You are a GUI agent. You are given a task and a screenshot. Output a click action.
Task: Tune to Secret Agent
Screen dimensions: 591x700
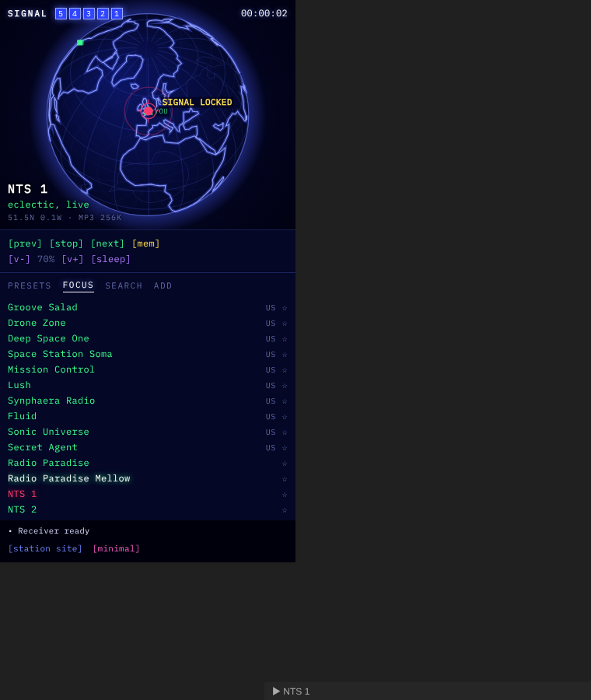pos(43,447)
